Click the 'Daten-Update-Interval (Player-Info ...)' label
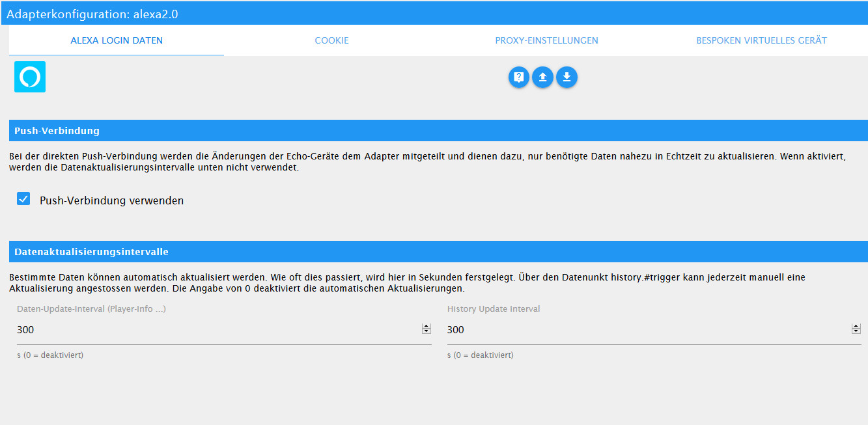 (x=91, y=309)
